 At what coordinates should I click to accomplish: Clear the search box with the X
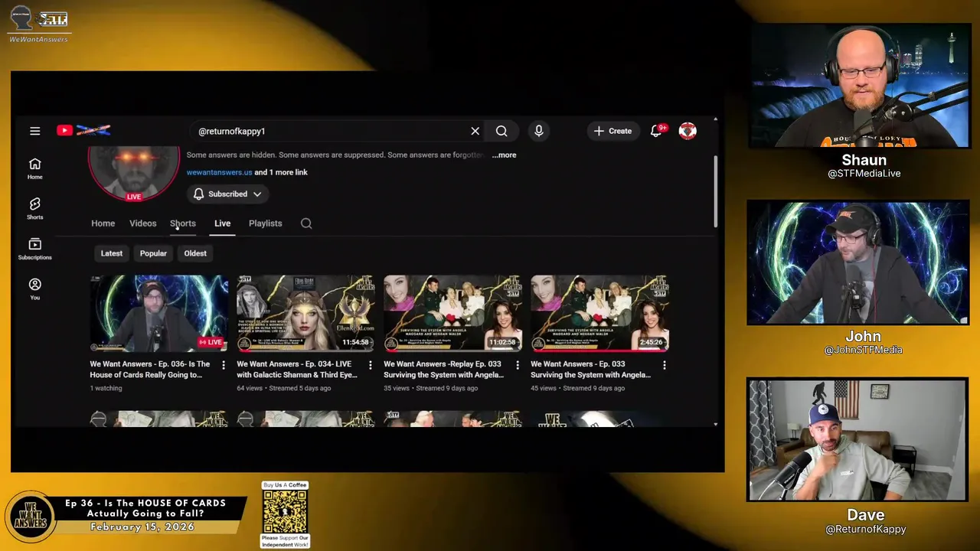tap(475, 131)
